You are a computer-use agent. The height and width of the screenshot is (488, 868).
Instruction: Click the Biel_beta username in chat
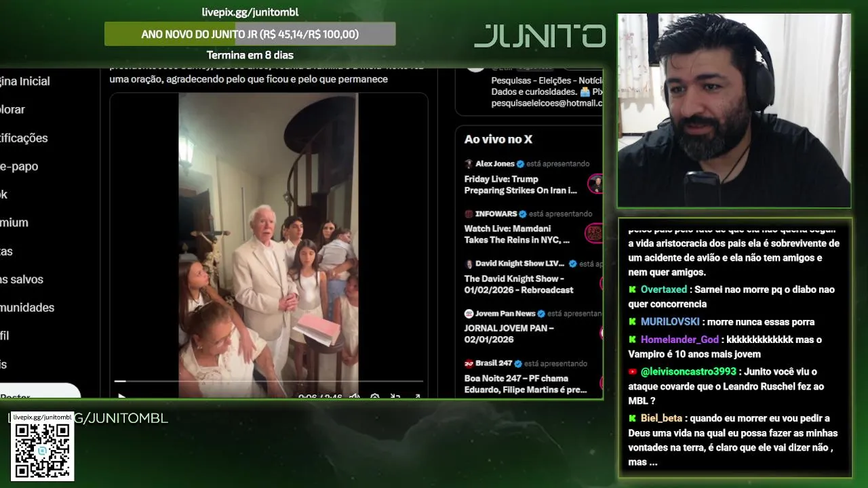click(x=662, y=418)
